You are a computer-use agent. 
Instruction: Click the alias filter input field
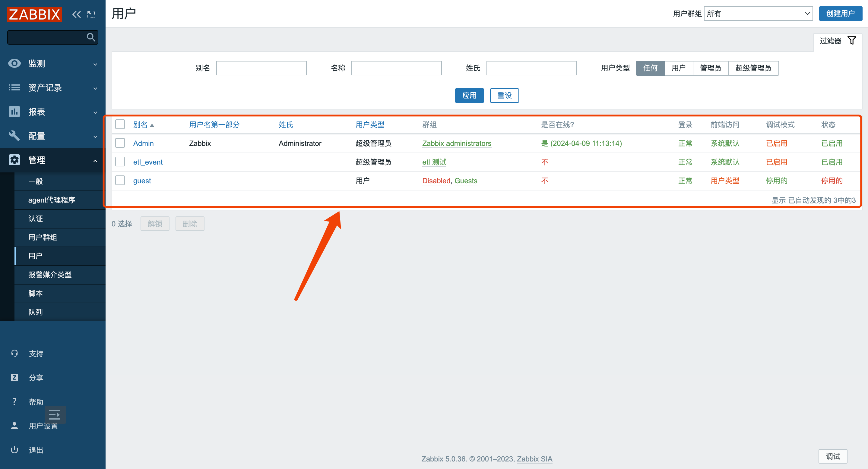tap(261, 68)
